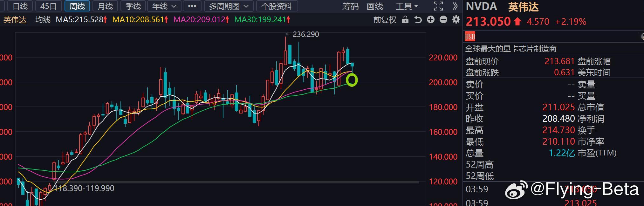Click the +2.19% change percentage
The image size is (644, 206).
[571, 22]
